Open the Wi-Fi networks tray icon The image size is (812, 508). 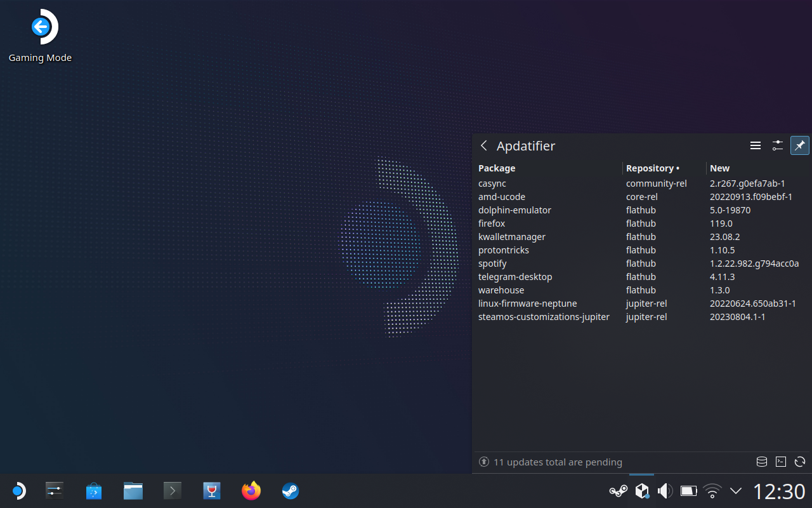pyautogui.click(x=712, y=491)
